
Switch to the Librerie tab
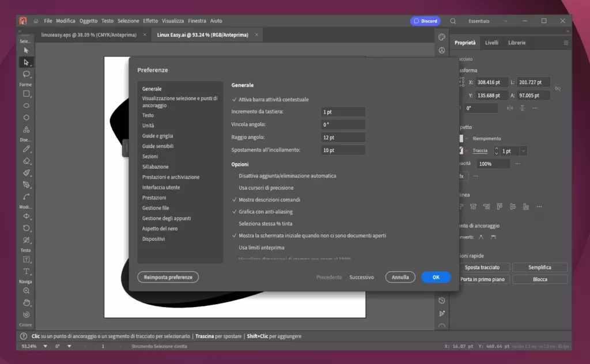click(x=517, y=43)
